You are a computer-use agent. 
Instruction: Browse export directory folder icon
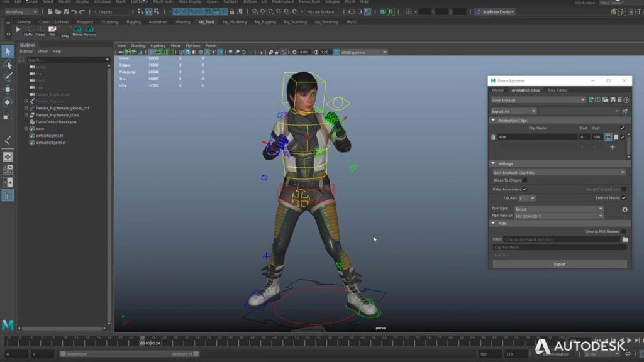(625, 239)
